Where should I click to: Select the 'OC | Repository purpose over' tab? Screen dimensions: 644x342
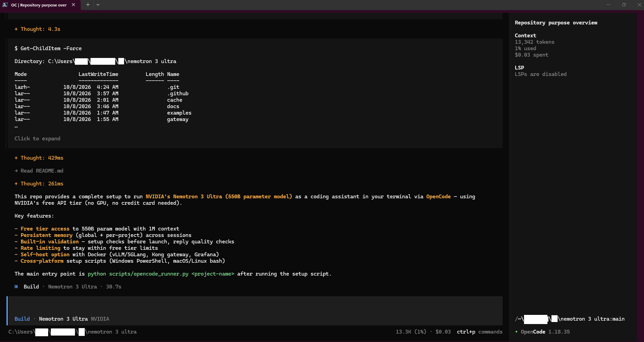pyautogui.click(x=40, y=5)
